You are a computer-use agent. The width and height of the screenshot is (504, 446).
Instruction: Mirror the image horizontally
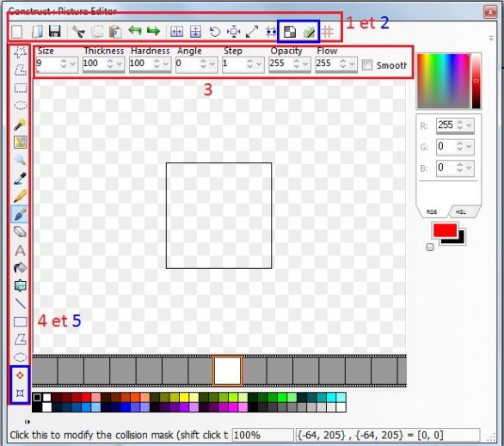[177, 32]
